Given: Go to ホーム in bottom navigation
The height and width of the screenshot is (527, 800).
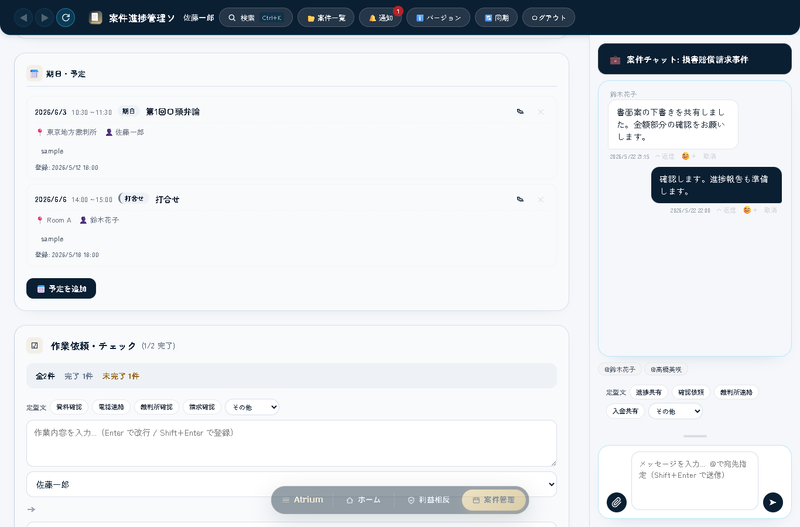Looking at the screenshot, I should click(363, 500).
